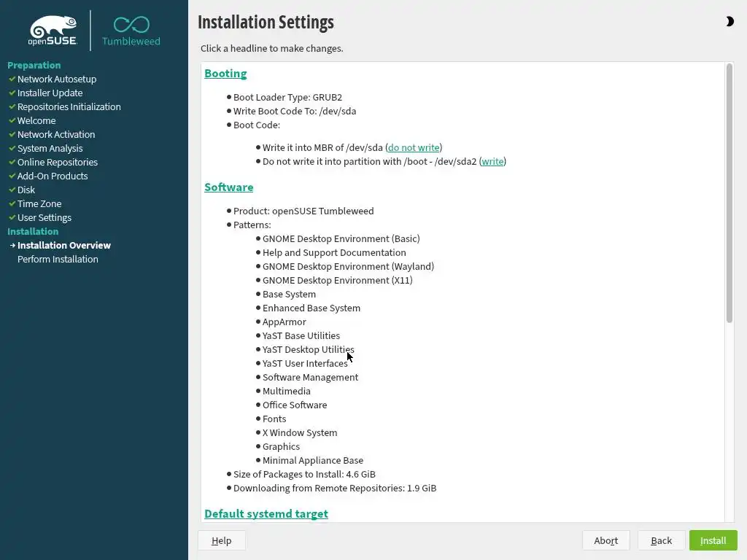
Task: Click the Installation section heading in the sidebar
Action: (33, 231)
